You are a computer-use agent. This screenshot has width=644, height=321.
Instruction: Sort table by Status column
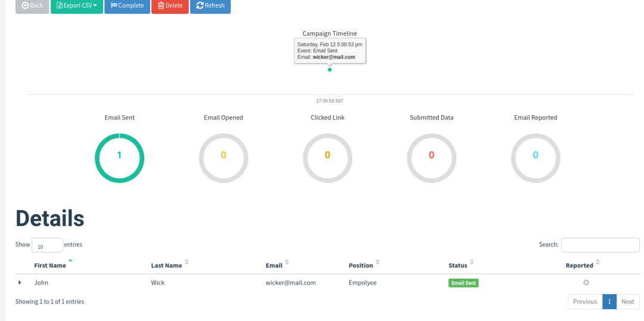click(458, 265)
